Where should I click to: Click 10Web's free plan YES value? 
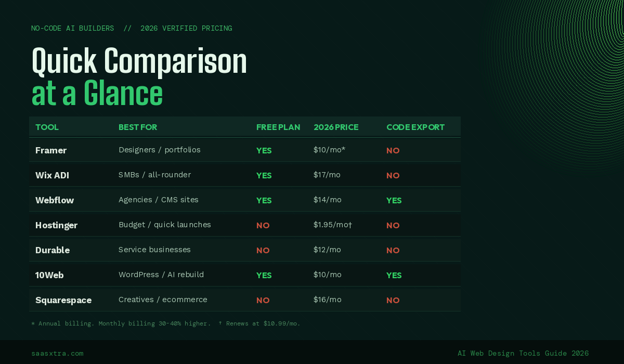coord(264,276)
